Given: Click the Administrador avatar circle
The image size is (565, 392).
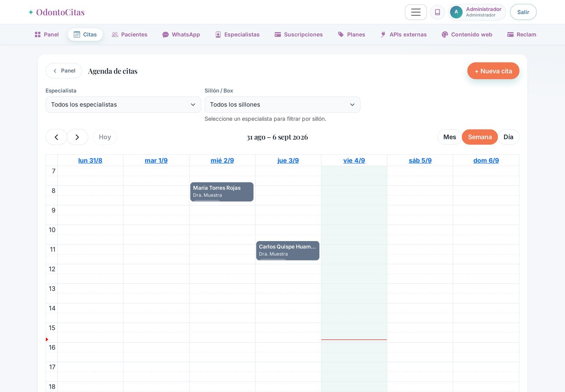Looking at the screenshot, I should click(x=456, y=12).
